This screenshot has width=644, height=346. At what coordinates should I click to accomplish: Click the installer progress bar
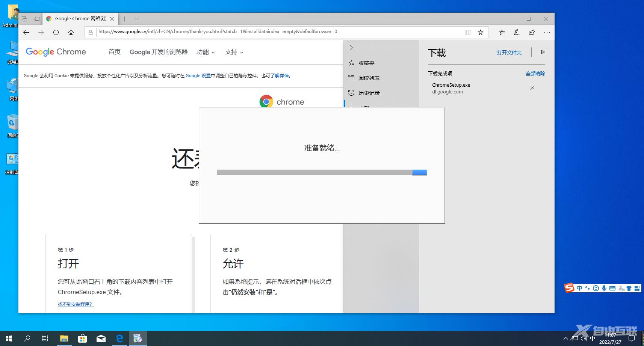tap(322, 172)
